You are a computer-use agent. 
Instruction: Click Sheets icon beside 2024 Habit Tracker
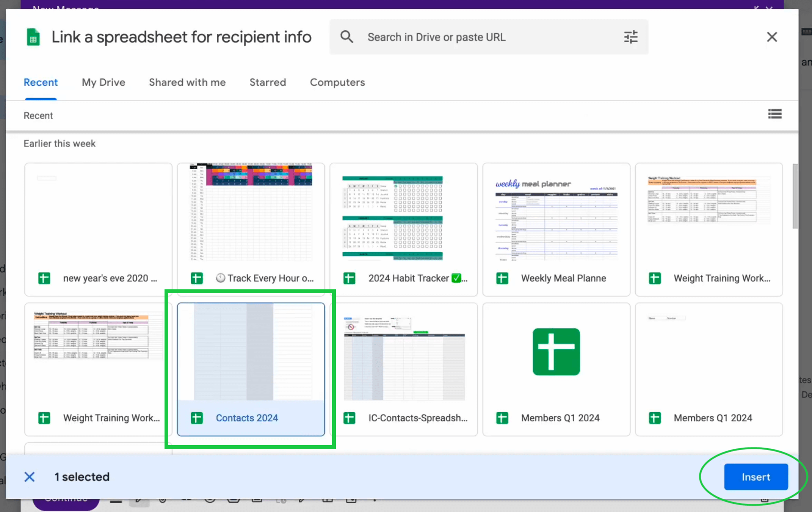350,278
